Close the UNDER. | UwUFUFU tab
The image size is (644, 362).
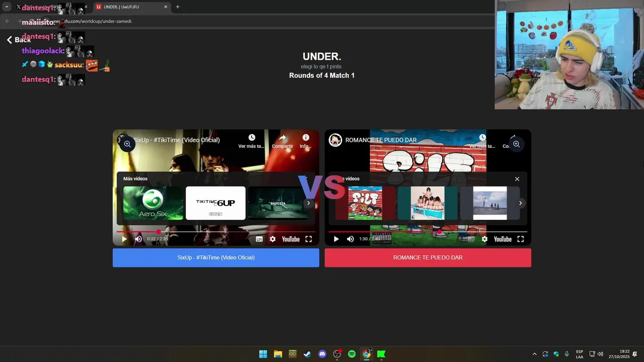tap(166, 7)
